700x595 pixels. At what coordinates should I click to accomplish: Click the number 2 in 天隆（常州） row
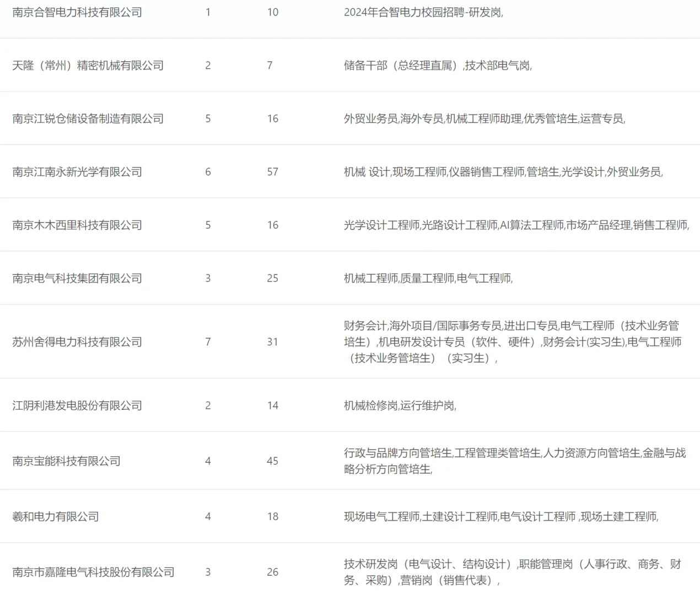coord(208,66)
